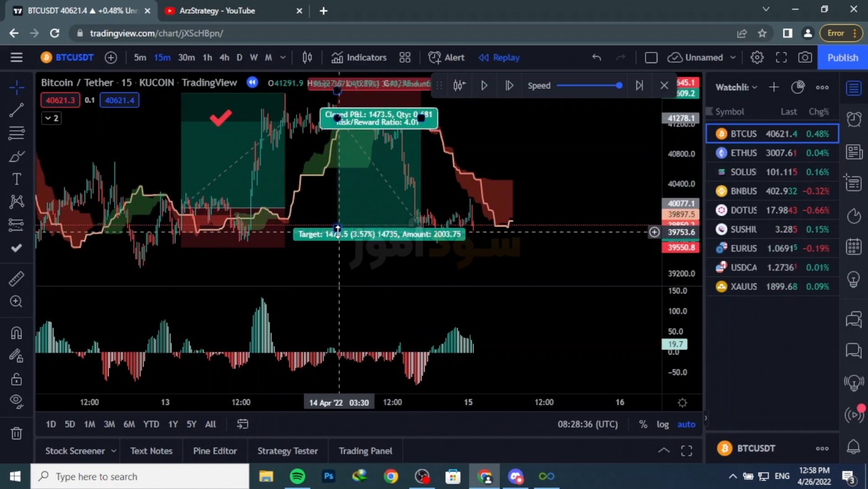Toggle stay in drawing mode
This screenshot has height=489, width=868.
pos(17,356)
